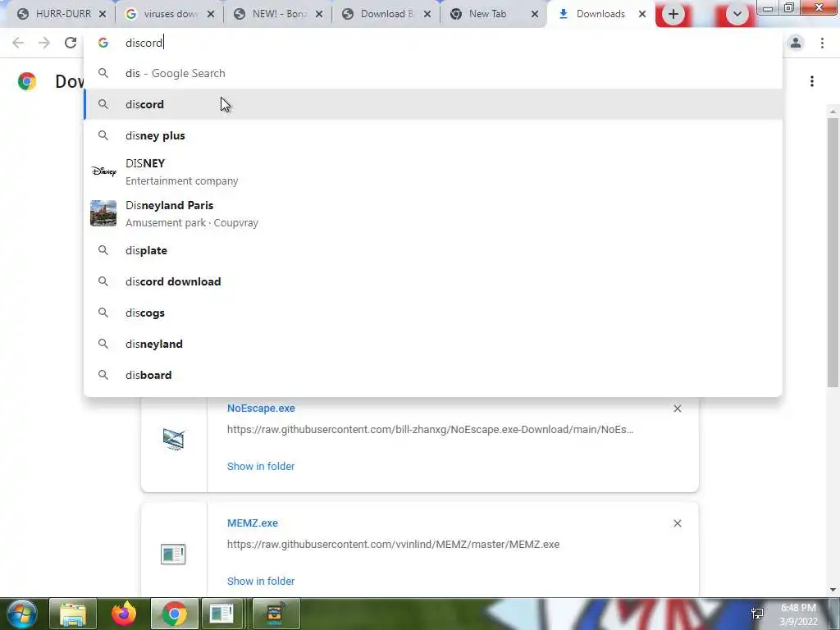Go back using the browser back arrow
Screen dimensions: 840x630
[18, 43]
